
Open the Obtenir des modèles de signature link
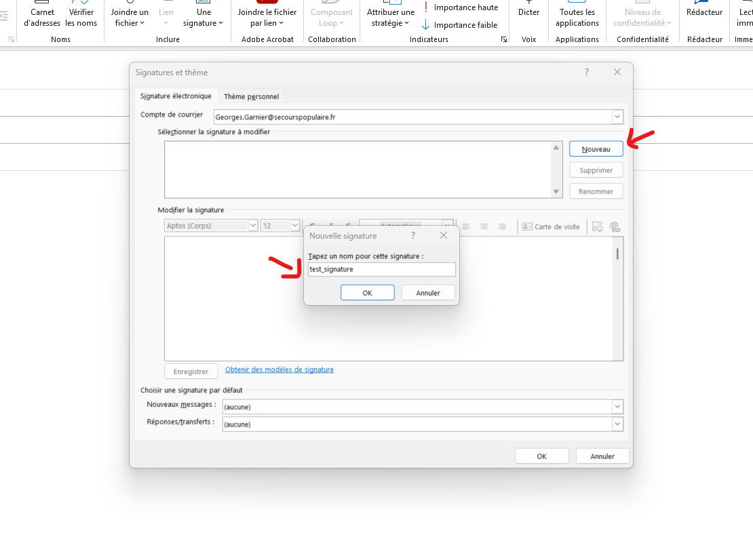click(279, 369)
